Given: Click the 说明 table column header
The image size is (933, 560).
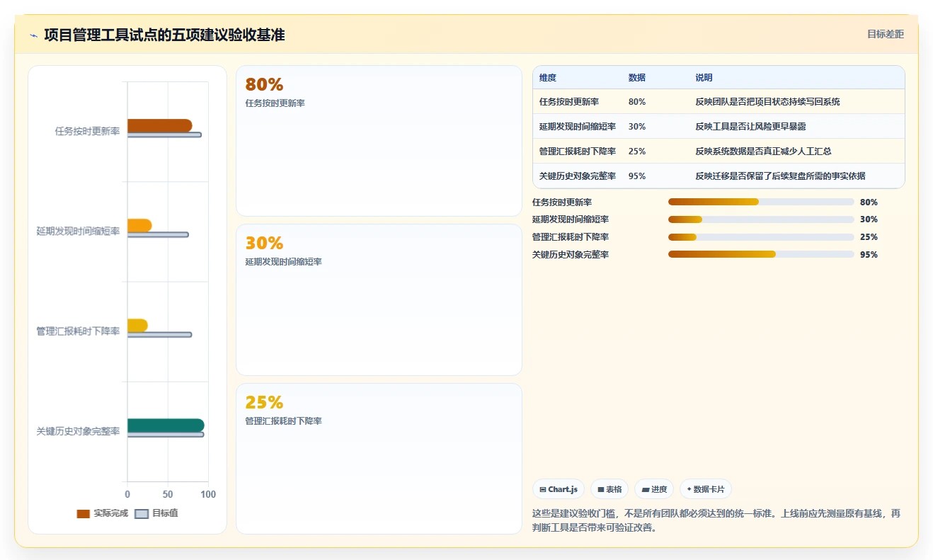Looking at the screenshot, I should pos(704,78).
